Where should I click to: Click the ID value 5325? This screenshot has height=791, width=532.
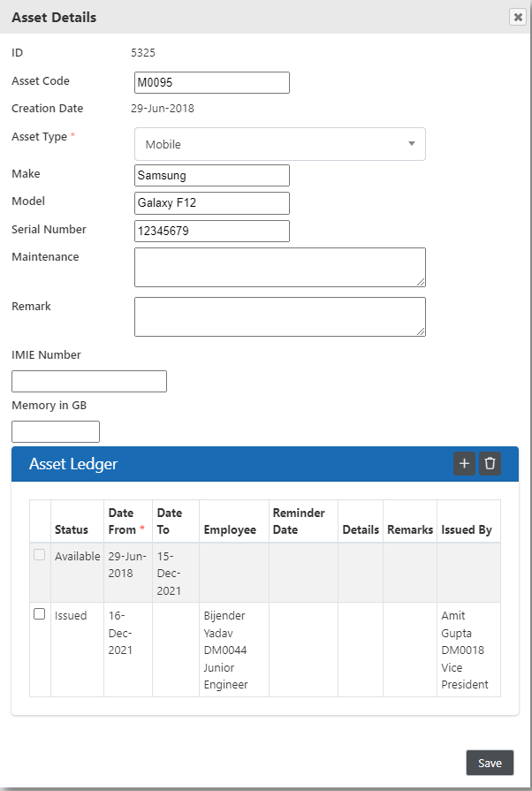(143, 53)
